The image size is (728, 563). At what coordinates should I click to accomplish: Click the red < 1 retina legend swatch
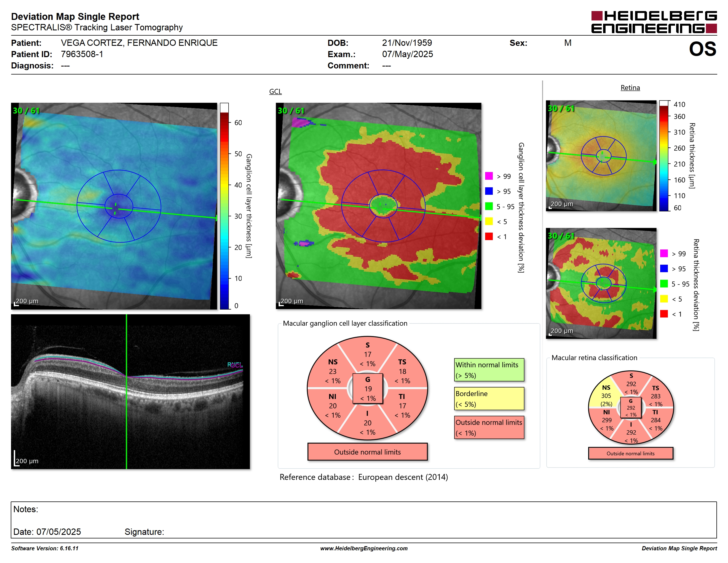click(664, 314)
